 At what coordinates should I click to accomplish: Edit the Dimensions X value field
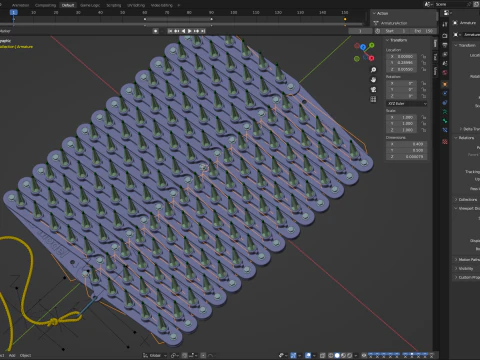coord(407,144)
